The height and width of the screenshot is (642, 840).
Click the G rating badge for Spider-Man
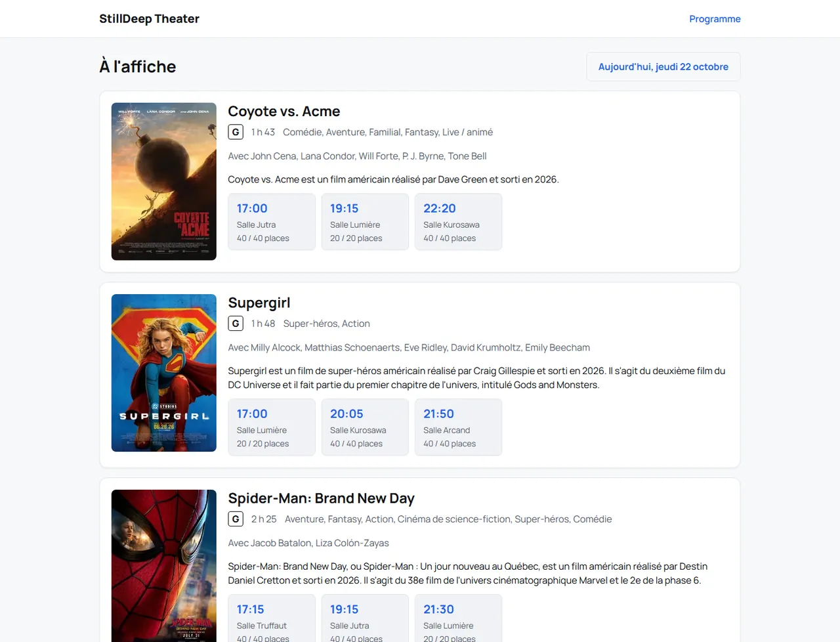[236, 519]
